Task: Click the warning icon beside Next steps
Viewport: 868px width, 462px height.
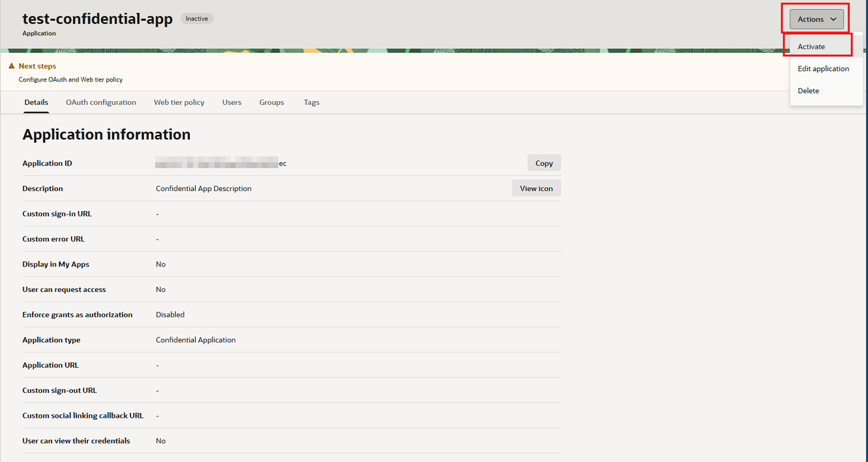Action: point(12,66)
